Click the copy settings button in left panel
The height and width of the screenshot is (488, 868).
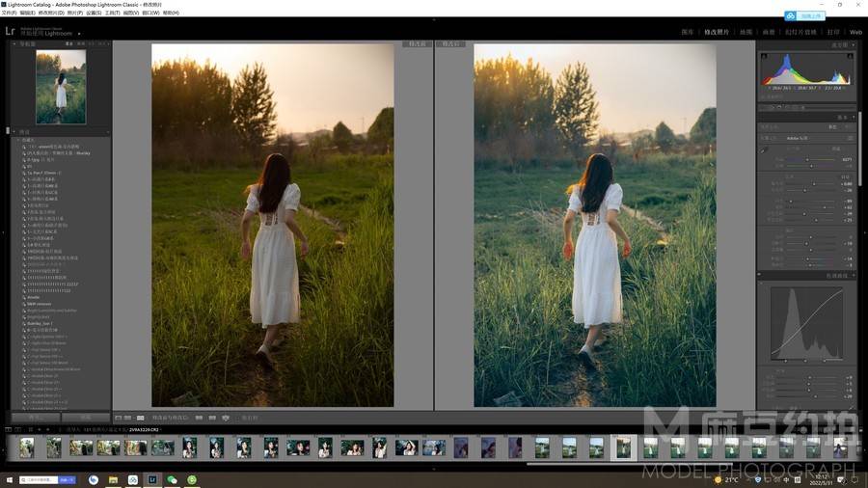[x=36, y=418]
